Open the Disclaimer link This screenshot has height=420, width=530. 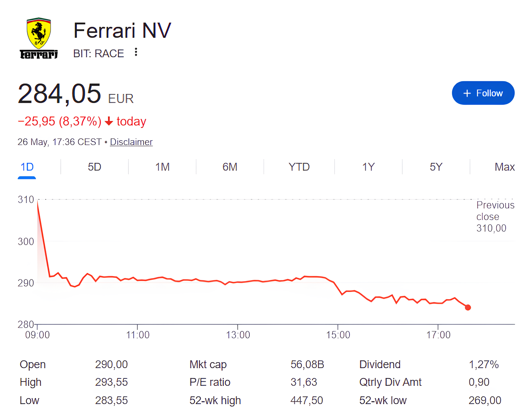pyautogui.click(x=131, y=142)
